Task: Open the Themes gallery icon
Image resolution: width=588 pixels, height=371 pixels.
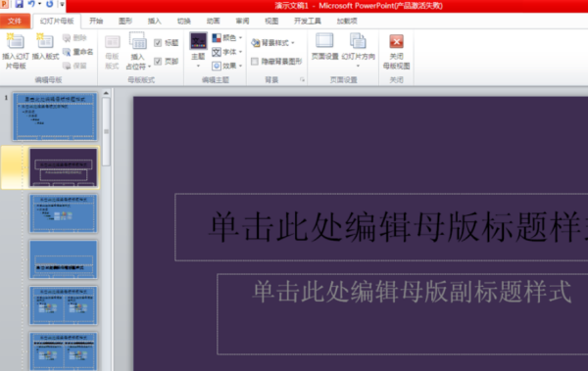Action: tap(198, 41)
